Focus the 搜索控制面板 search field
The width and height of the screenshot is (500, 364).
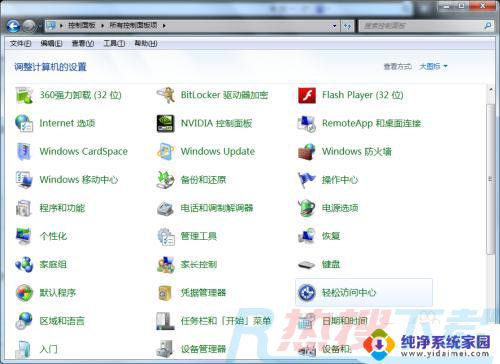[x=422, y=26]
